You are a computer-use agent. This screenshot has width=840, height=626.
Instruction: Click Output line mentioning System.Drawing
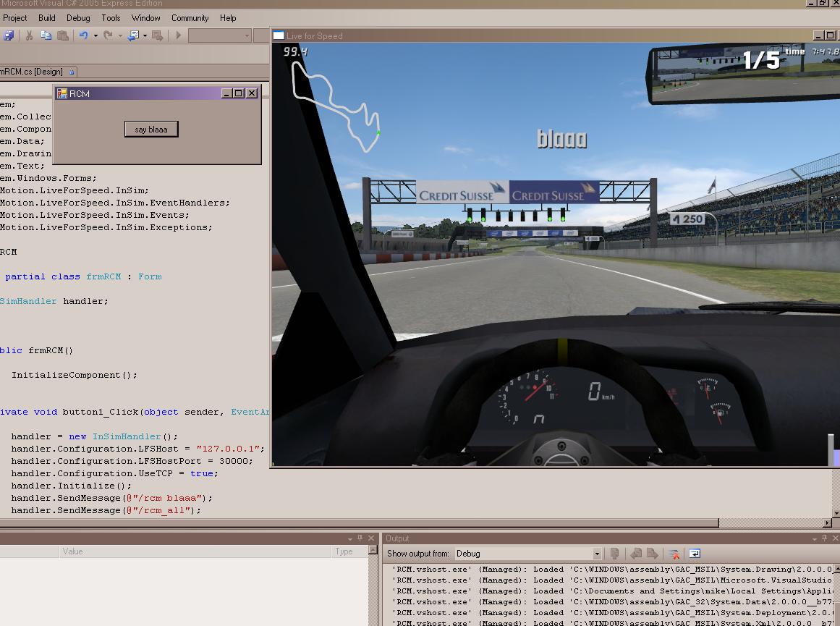pyautogui.click(x=612, y=569)
